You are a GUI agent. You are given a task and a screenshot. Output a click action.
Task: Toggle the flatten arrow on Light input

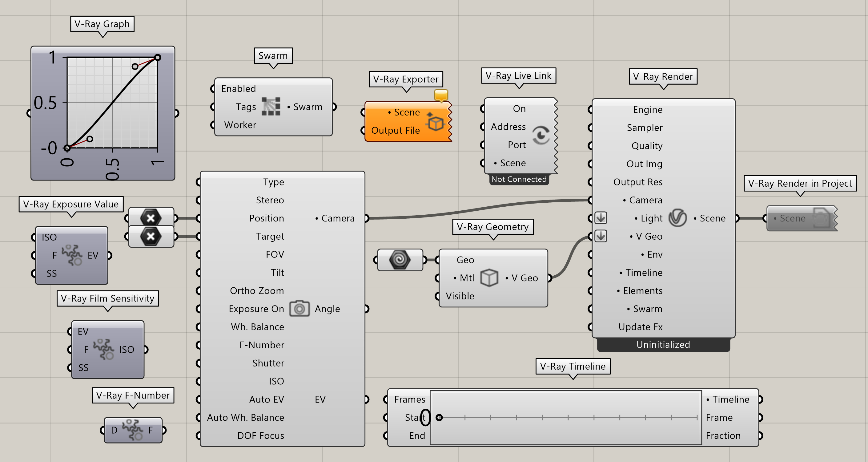point(601,218)
